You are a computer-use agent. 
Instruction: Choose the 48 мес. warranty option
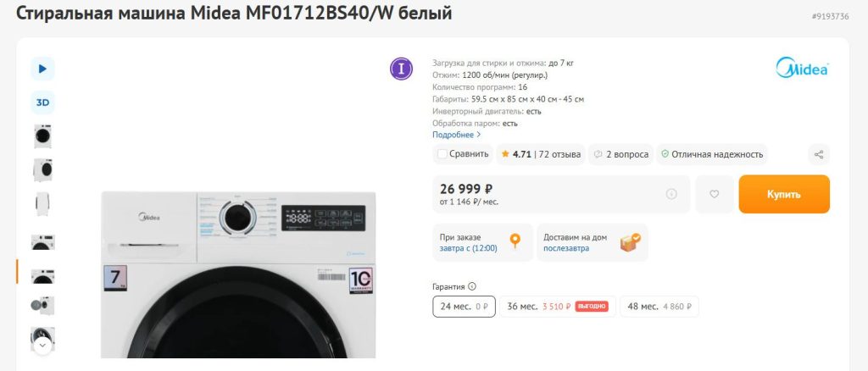click(x=659, y=307)
